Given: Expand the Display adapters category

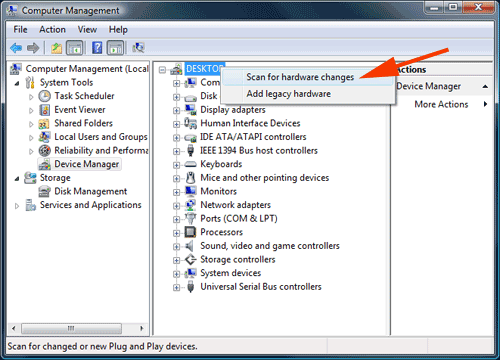Looking at the screenshot, I should [x=176, y=111].
